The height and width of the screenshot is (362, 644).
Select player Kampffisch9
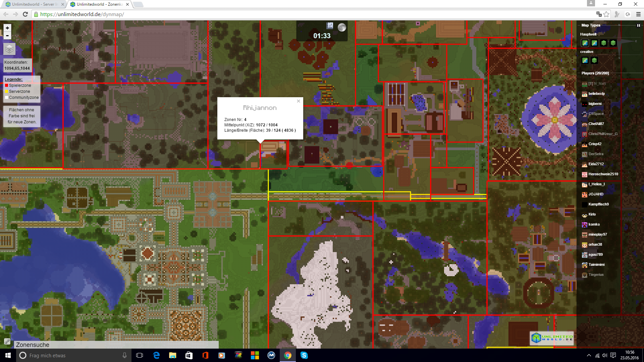[x=598, y=204]
